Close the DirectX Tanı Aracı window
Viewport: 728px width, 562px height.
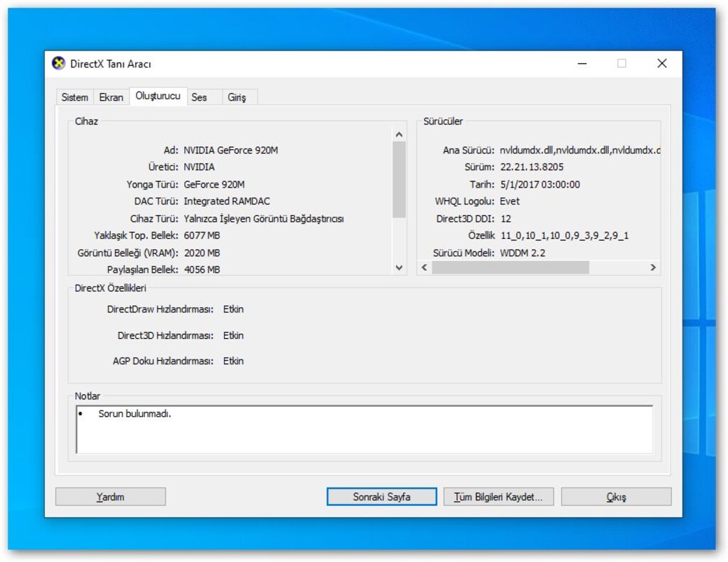662,63
